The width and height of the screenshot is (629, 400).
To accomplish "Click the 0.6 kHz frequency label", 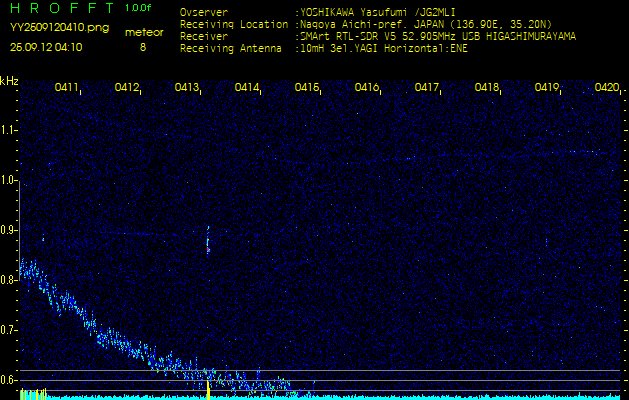I will (x=9, y=380).
